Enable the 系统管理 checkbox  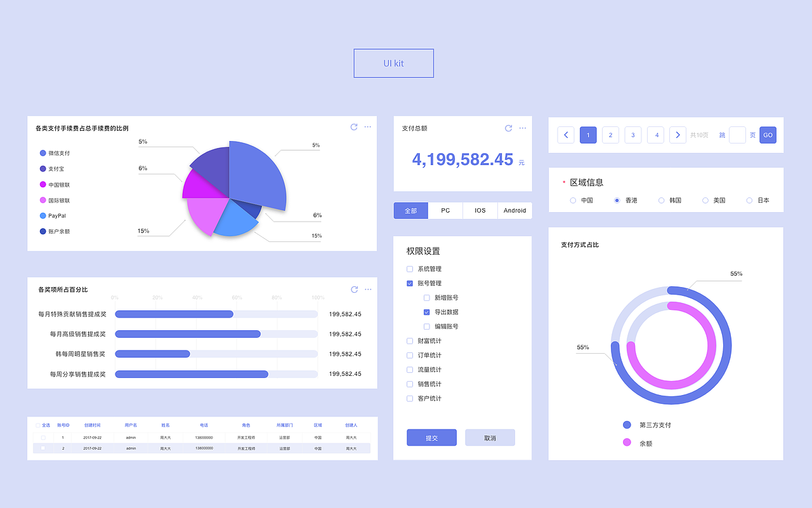click(x=409, y=269)
